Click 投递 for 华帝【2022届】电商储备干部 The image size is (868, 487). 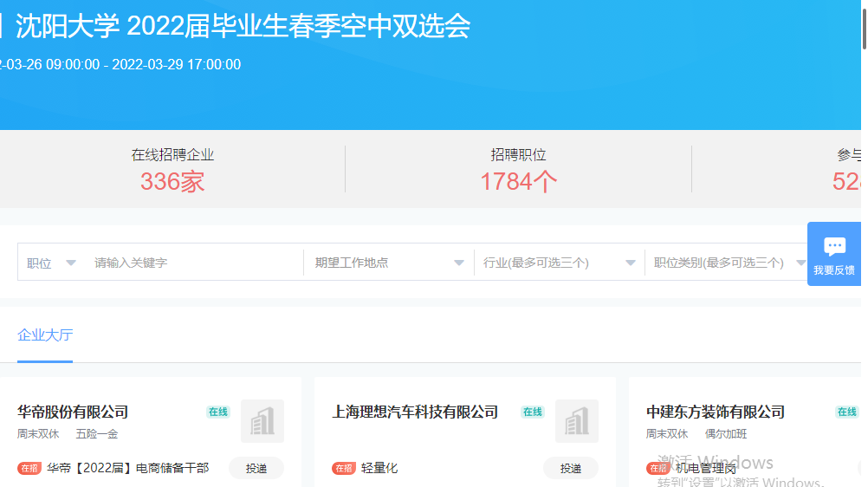pyautogui.click(x=256, y=469)
